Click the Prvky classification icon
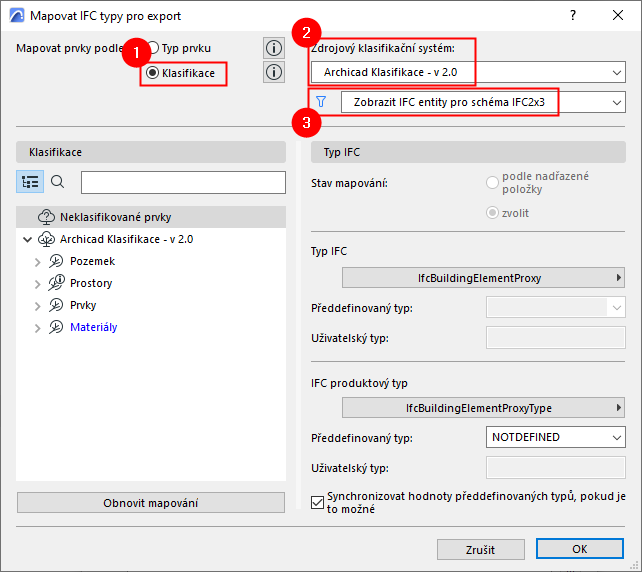642x572 pixels. pos(56,305)
